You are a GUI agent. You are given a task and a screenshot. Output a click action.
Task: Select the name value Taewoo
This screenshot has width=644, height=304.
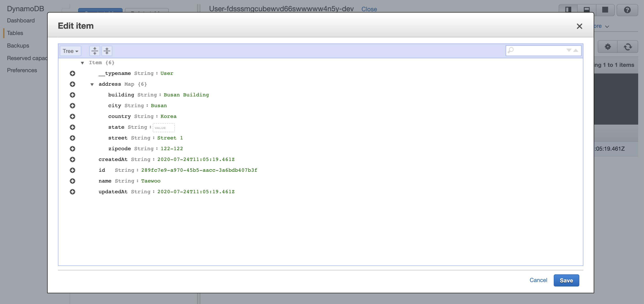(151, 181)
